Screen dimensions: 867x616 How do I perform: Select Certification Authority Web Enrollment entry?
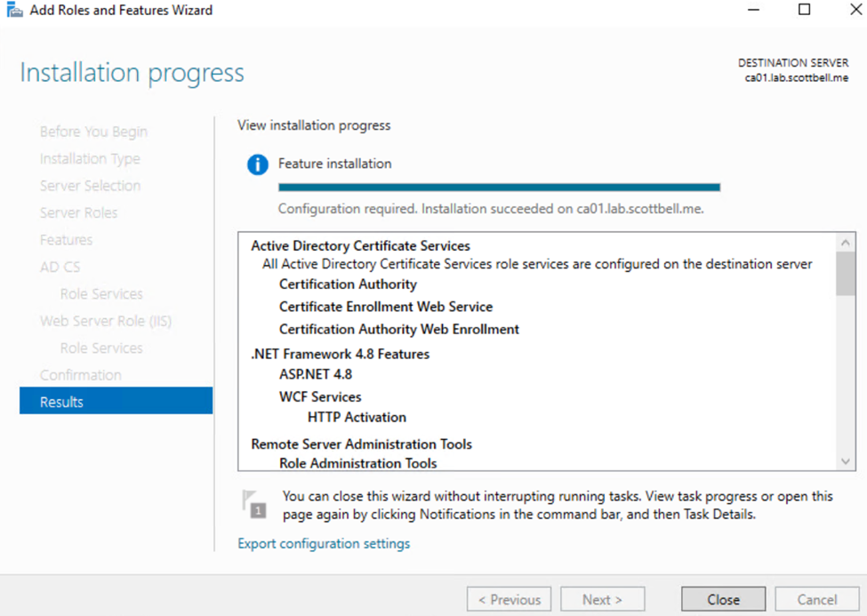tap(398, 329)
